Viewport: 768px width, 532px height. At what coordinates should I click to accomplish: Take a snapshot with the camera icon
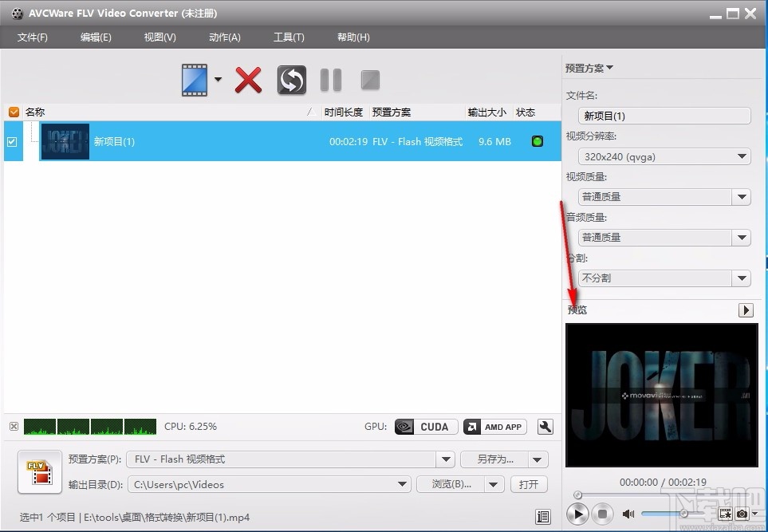(742, 514)
